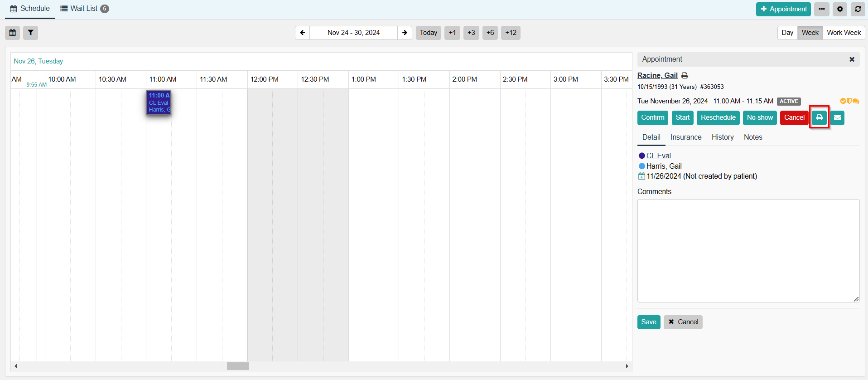
Task: Open the Insurance tab
Action: pyautogui.click(x=686, y=137)
